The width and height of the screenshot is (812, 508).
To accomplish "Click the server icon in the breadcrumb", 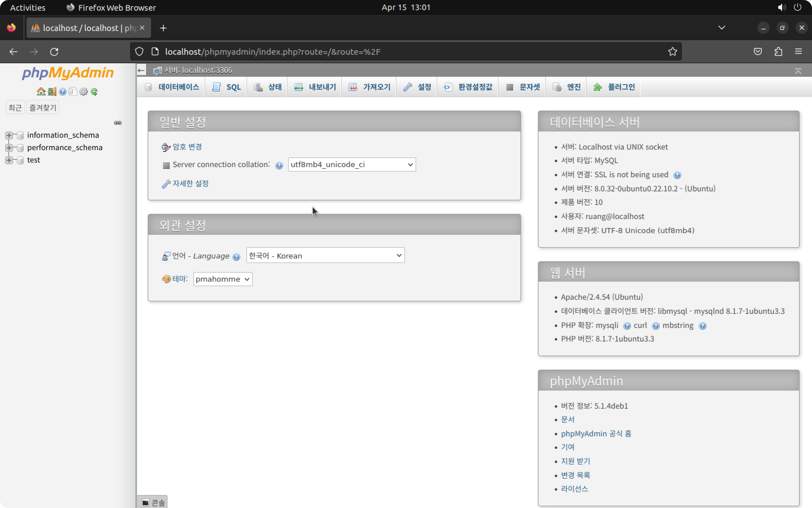I will click(157, 70).
